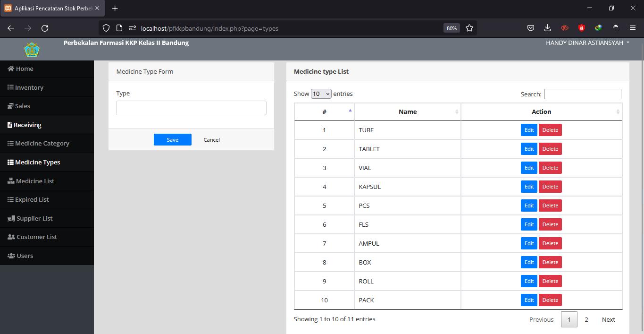
Task: Delete the KAPSUL medicine type
Action: (550, 187)
